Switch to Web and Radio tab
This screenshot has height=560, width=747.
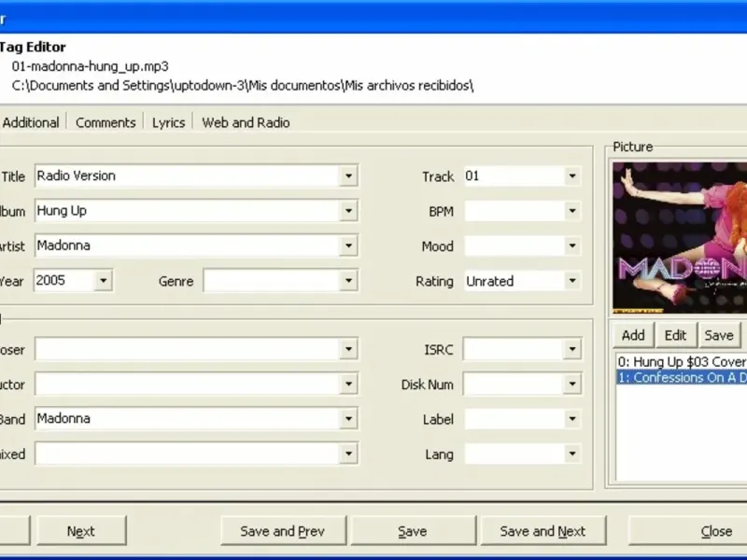click(x=246, y=122)
